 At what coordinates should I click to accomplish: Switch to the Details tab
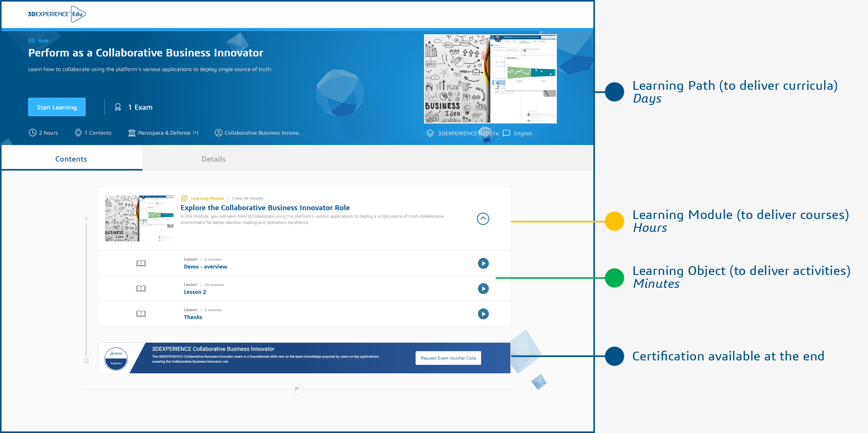(x=214, y=159)
